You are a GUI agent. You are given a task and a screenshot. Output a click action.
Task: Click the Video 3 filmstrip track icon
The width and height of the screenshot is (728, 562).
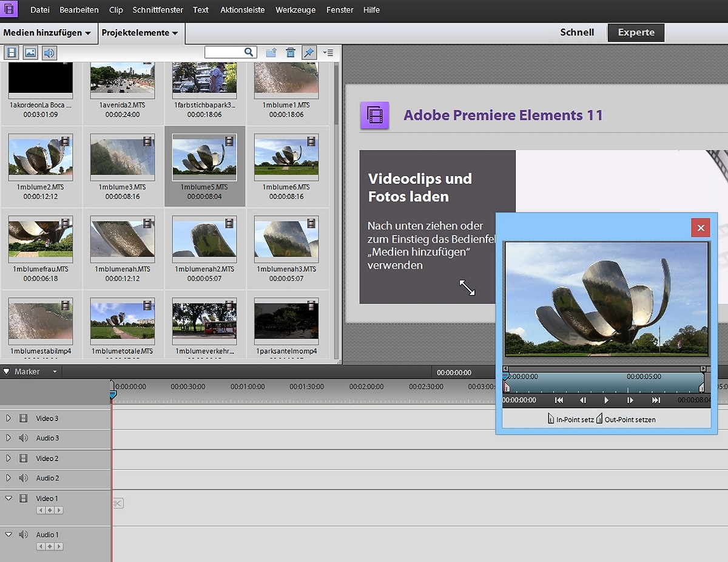(x=24, y=418)
